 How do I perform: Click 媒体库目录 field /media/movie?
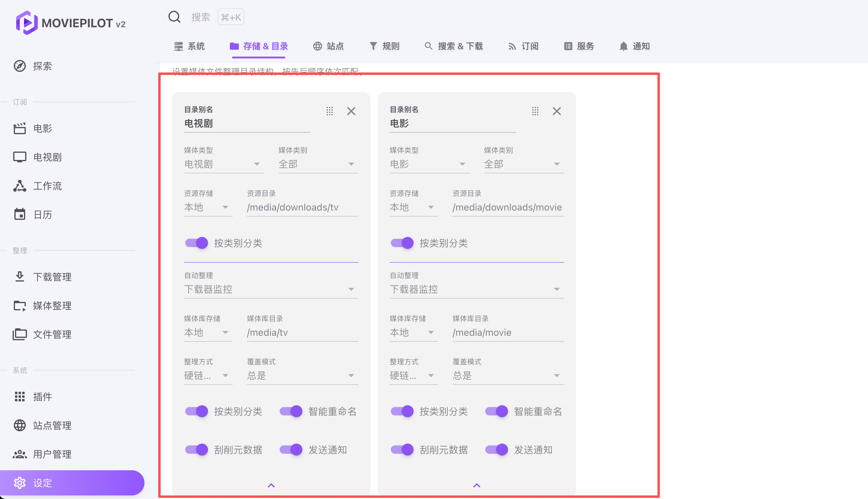[507, 332]
